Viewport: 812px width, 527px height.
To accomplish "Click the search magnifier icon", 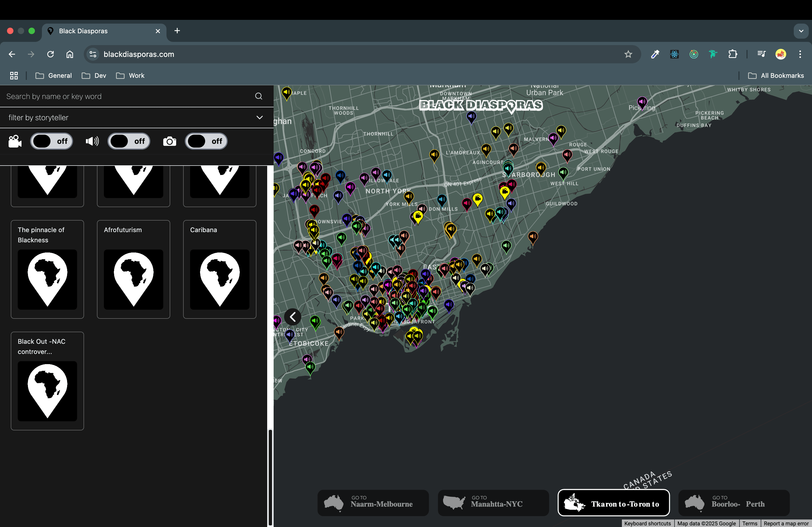I will pos(259,96).
